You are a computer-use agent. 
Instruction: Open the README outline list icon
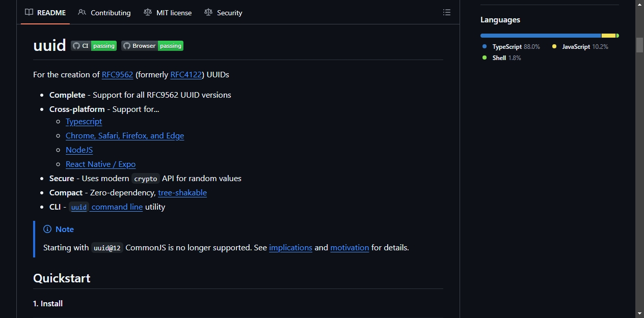(447, 13)
